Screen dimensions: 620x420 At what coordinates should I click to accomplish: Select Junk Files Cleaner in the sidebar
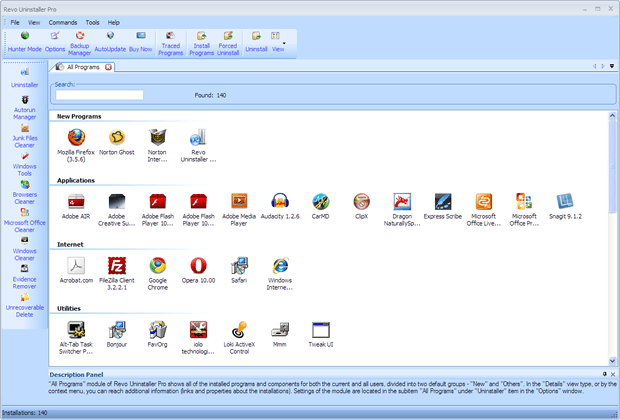(24, 138)
